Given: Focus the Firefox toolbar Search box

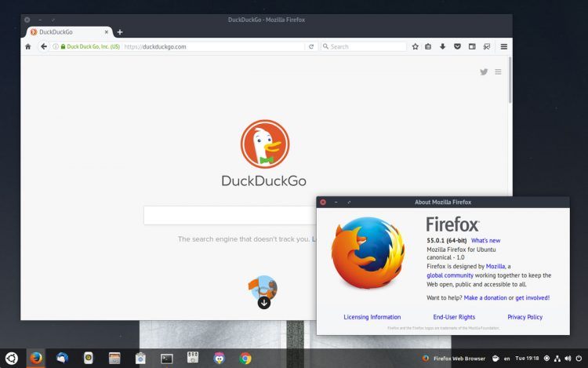Looking at the screenshot, I should coord(364,46).
